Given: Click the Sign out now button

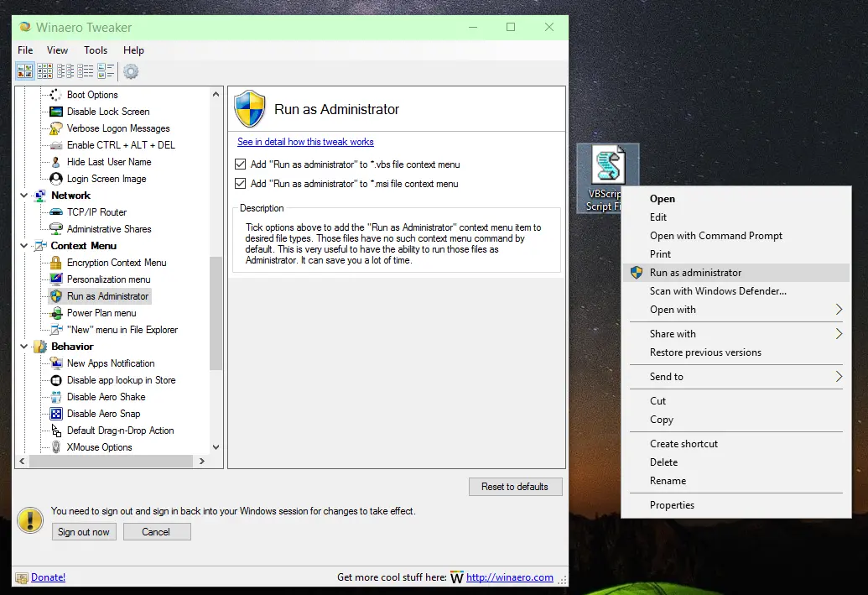Looking at the screenshot, I should [x=84, y=532].
